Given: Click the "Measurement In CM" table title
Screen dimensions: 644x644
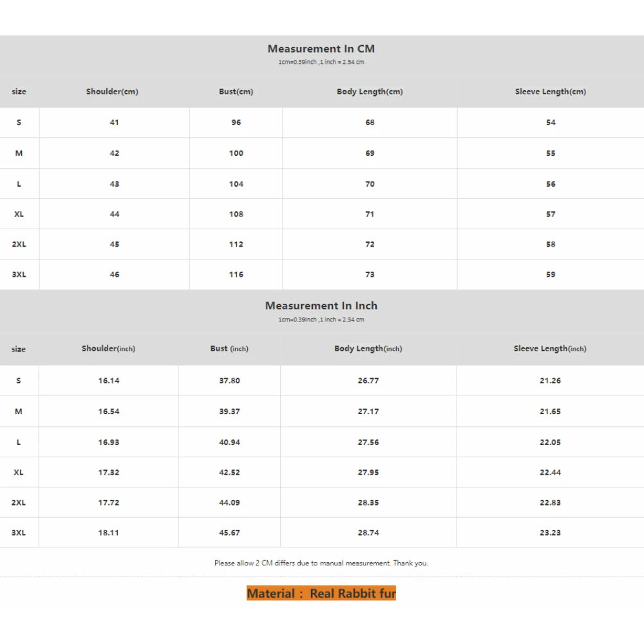Looking at the screenshot, I should pos(321,49).
